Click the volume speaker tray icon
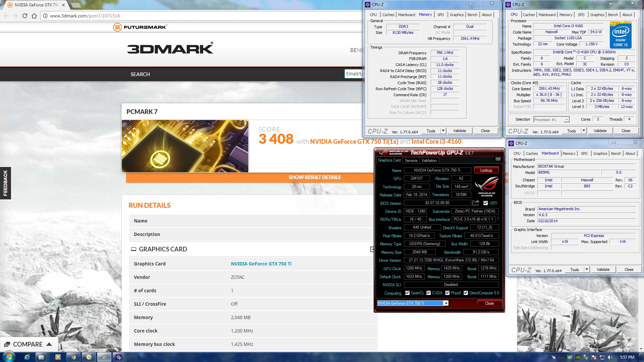 [x=610, y=357]
